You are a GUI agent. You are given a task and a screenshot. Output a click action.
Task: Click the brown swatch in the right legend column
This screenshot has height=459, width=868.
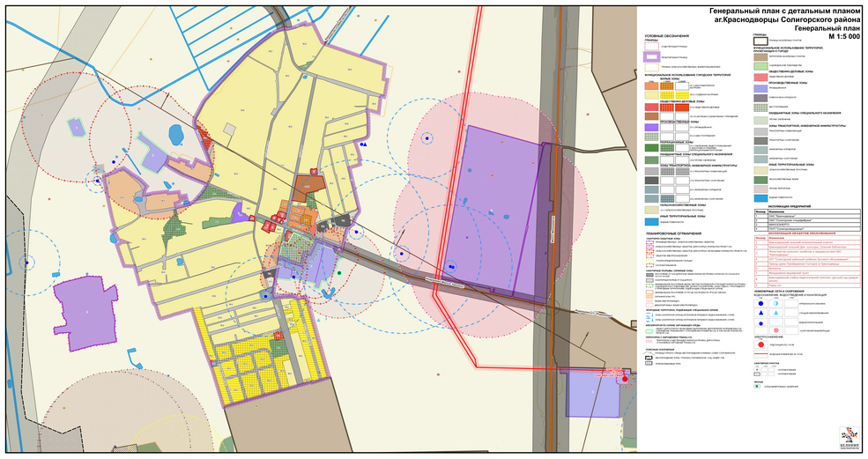(x=760, y=56)
